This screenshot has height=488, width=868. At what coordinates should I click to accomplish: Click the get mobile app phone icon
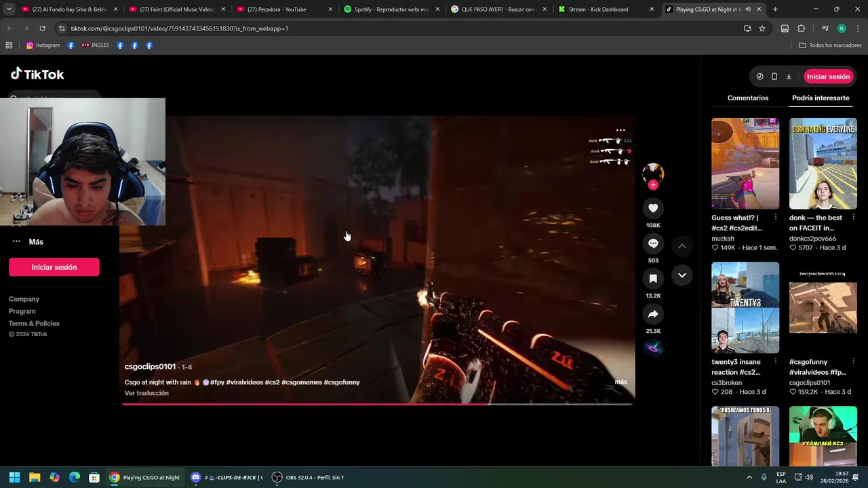[x=774, y=77]
